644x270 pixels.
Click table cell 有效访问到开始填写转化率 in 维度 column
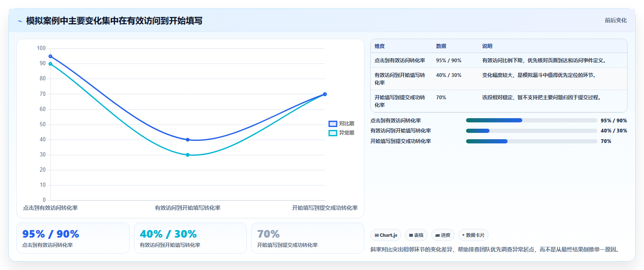pyautogui.click(x=400, y=79)
